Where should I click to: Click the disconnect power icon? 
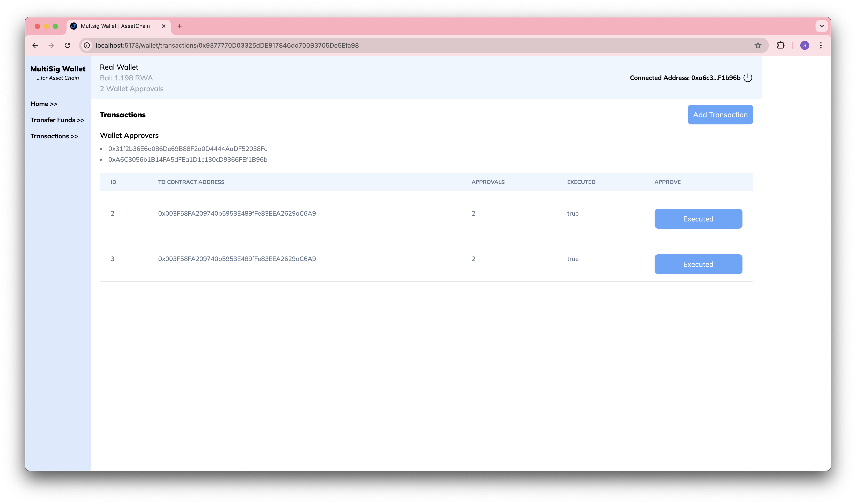(748, 78)
